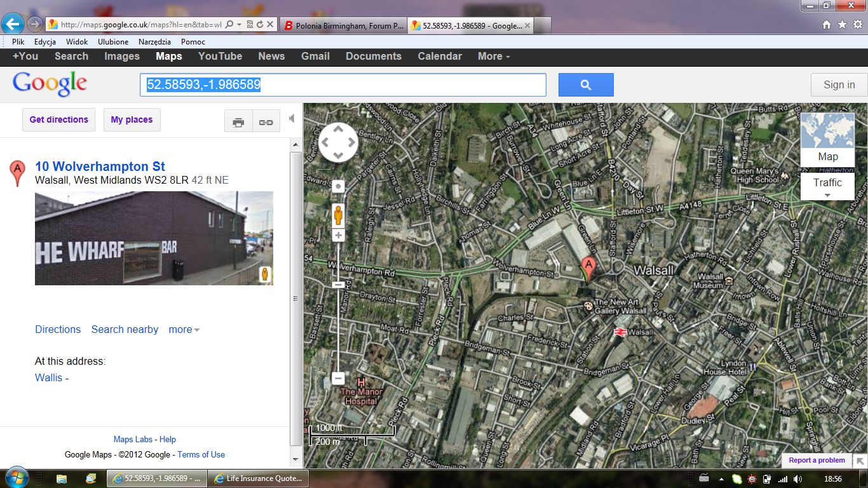Expand the Traffic layers dropdown
This screenshot has height=488, width=868.
click(x=827, y=187)
